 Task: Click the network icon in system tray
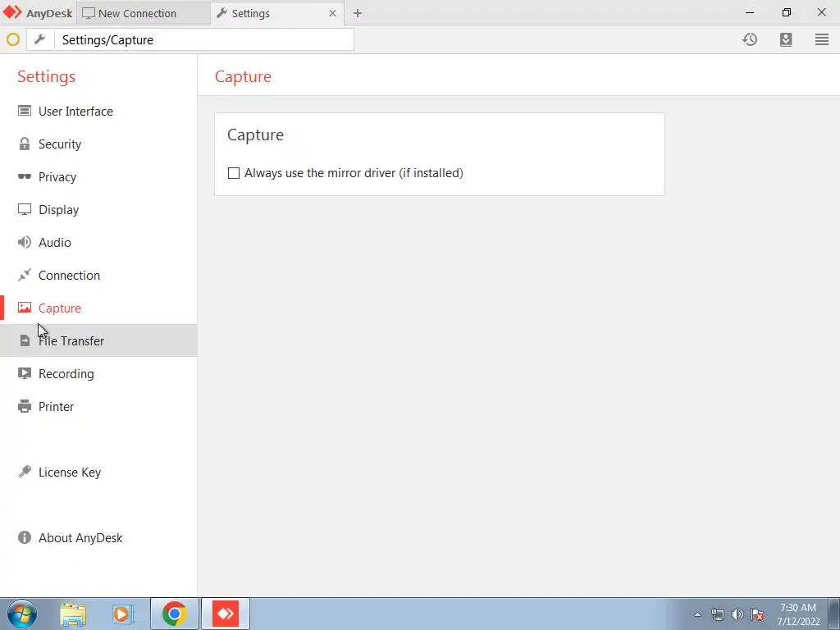[717, 614]
